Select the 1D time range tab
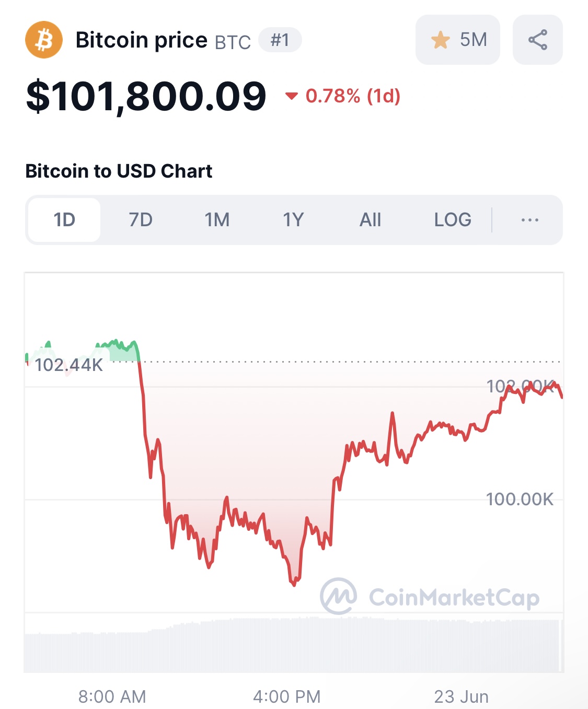Image resolution: width=588 pixels, height=709 pixels. [x=64, y=220]
